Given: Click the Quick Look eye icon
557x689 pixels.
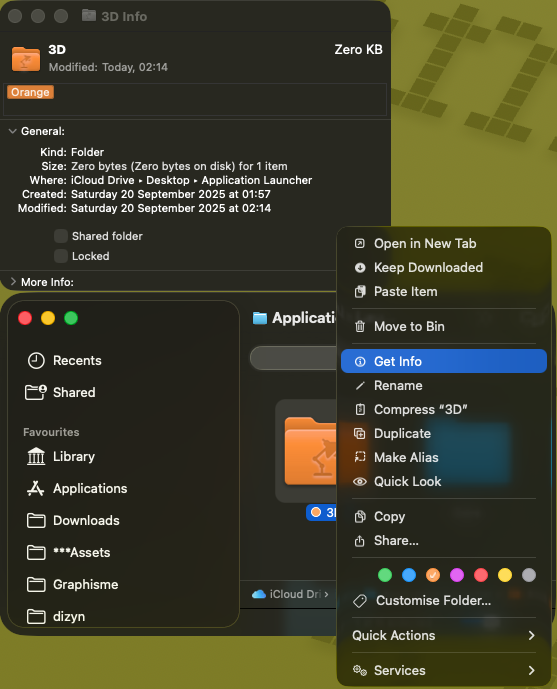Looking at the screenshot, I should [360, 482].
